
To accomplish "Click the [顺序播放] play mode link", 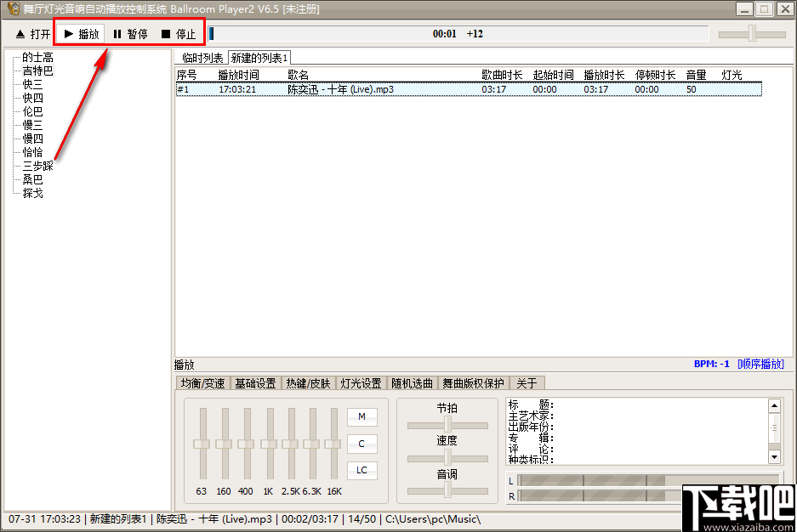I will point(760,364).
